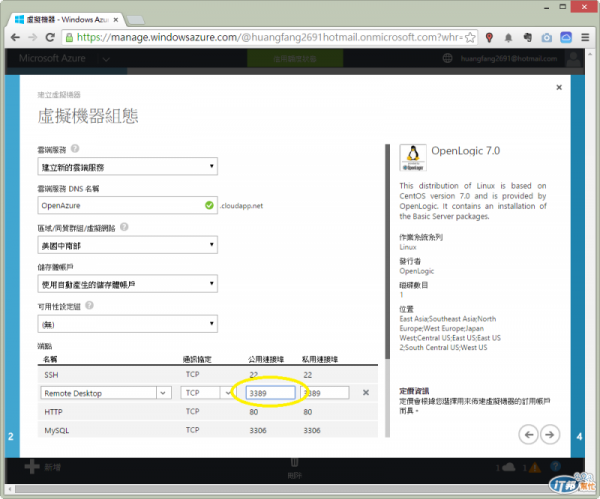Jump to wizard step 4

[x=578, y=437]
